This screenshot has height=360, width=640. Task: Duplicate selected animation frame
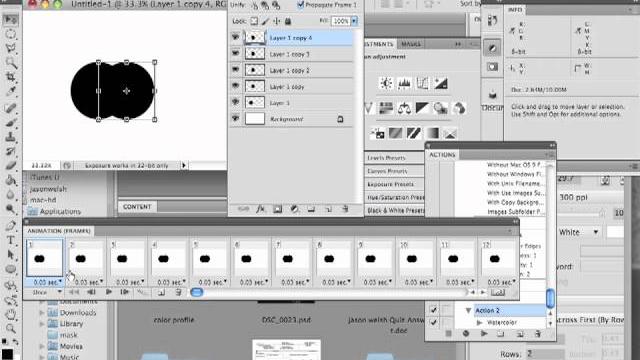pyautogui.click(x=161, y=292)
